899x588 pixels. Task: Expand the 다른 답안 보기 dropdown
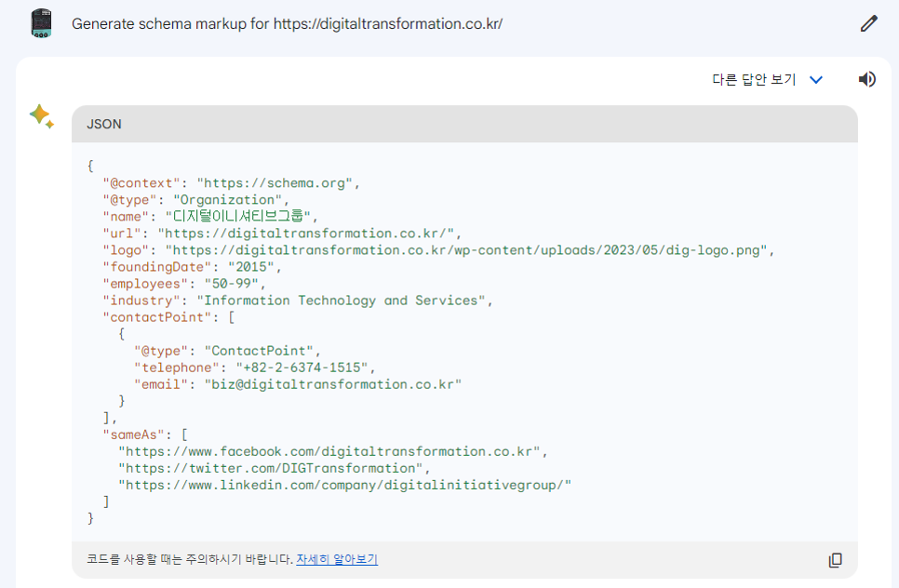[767, 79]
